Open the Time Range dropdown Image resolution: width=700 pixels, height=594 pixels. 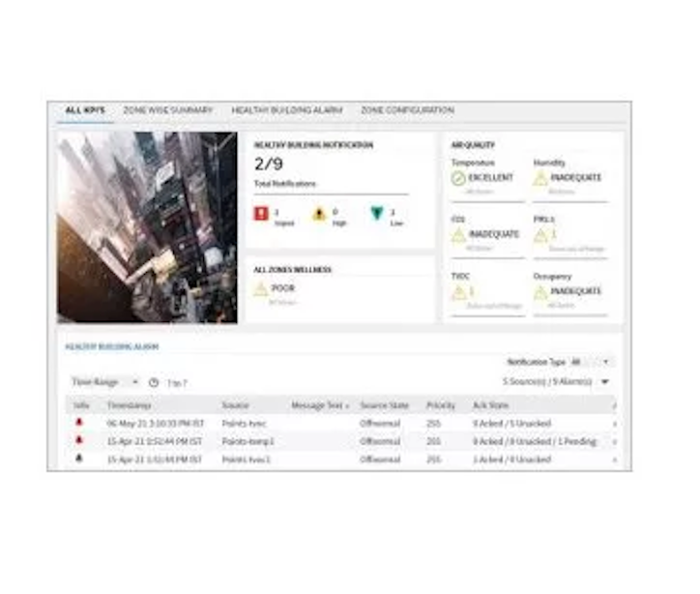105,382
